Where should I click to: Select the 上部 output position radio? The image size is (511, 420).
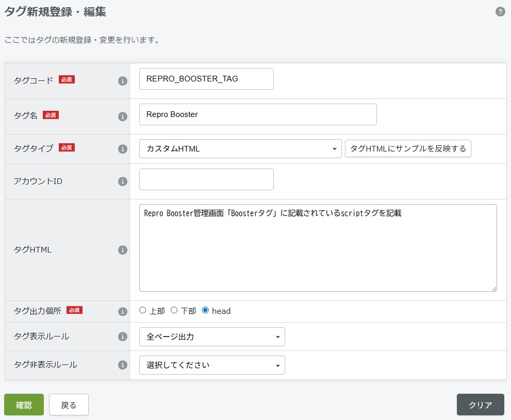pos(142,310)
